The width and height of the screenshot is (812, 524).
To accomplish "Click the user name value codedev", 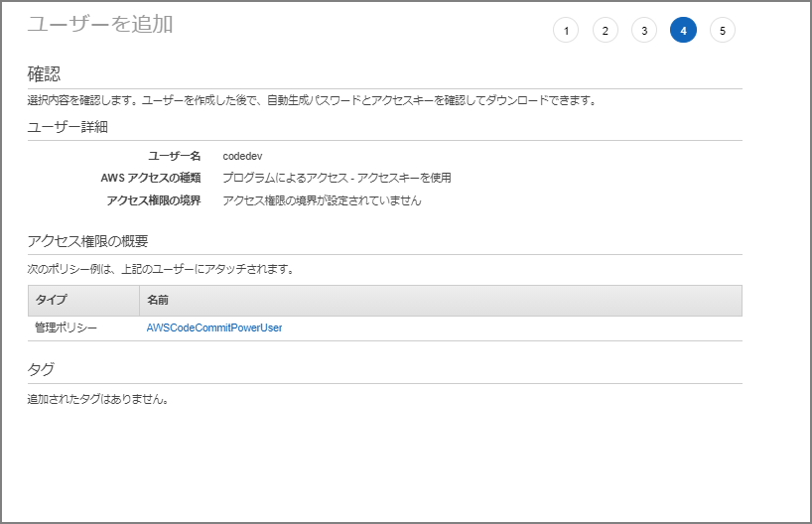I will click(x=242, y=156).
